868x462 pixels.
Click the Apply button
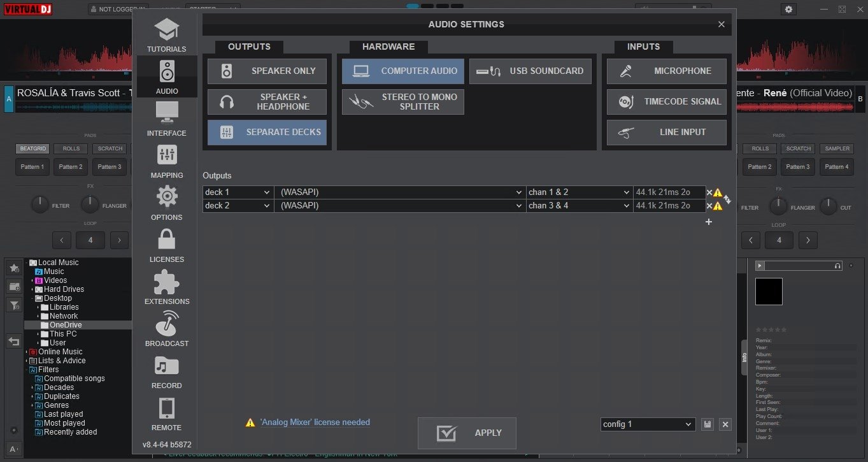tap(467, 433)
